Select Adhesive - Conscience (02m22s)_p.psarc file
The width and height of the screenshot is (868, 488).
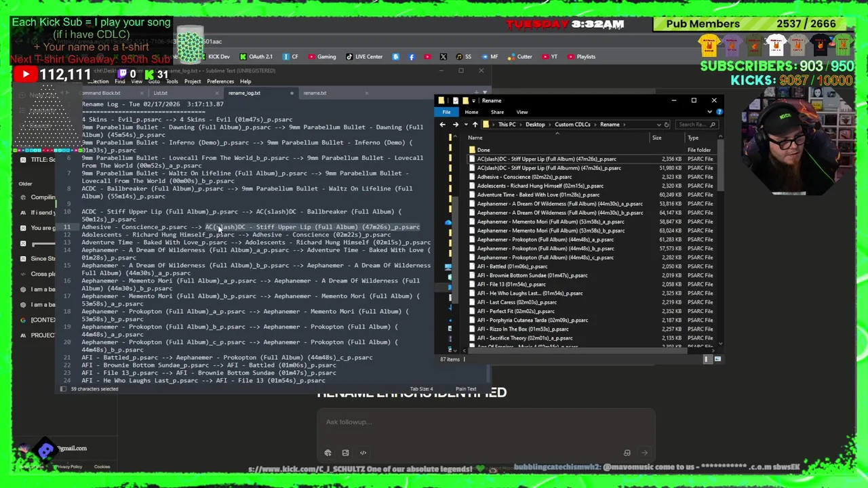click(x=524, y=177)
